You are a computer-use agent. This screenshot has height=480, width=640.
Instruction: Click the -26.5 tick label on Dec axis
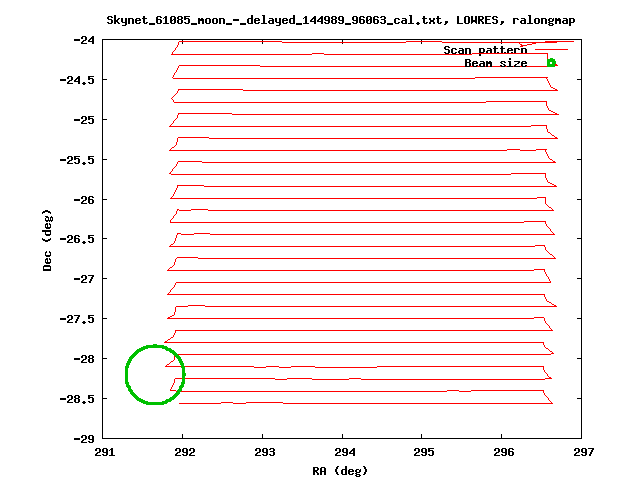point(78,239)
